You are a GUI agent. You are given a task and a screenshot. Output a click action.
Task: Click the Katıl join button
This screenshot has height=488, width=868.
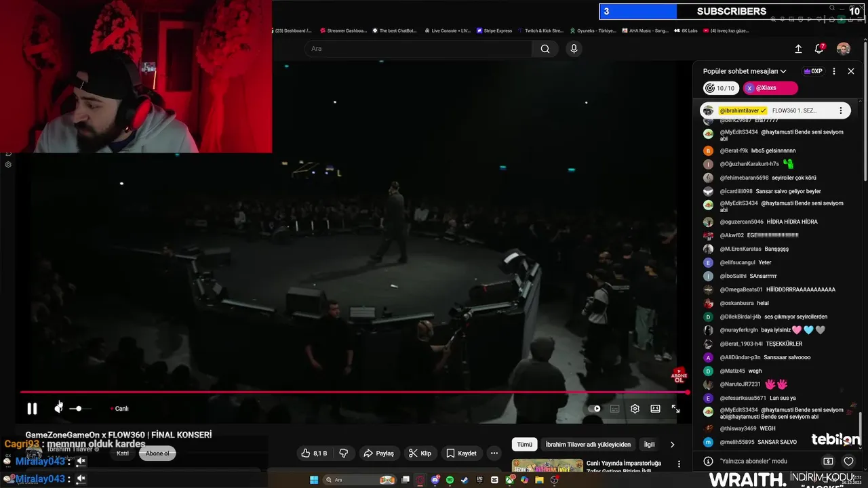pyautogui.click(x=123, y=453)
